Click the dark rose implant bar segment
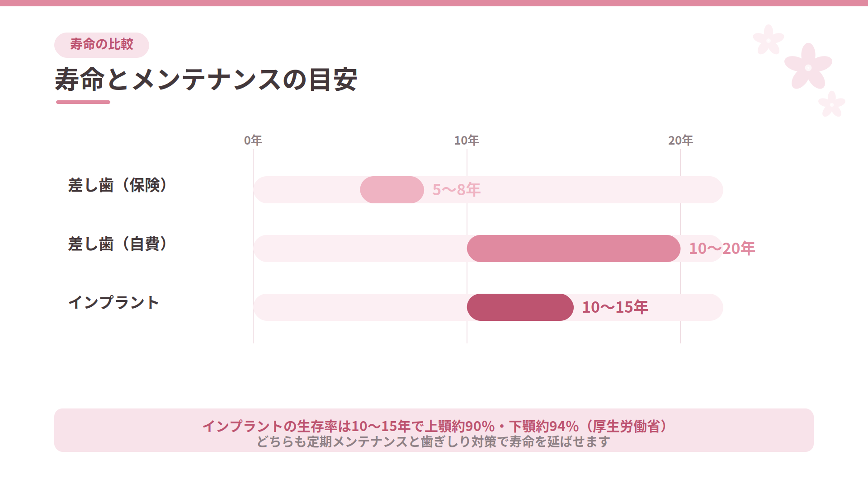The height and width of the screenshot is (488, 868). (520, 307)
